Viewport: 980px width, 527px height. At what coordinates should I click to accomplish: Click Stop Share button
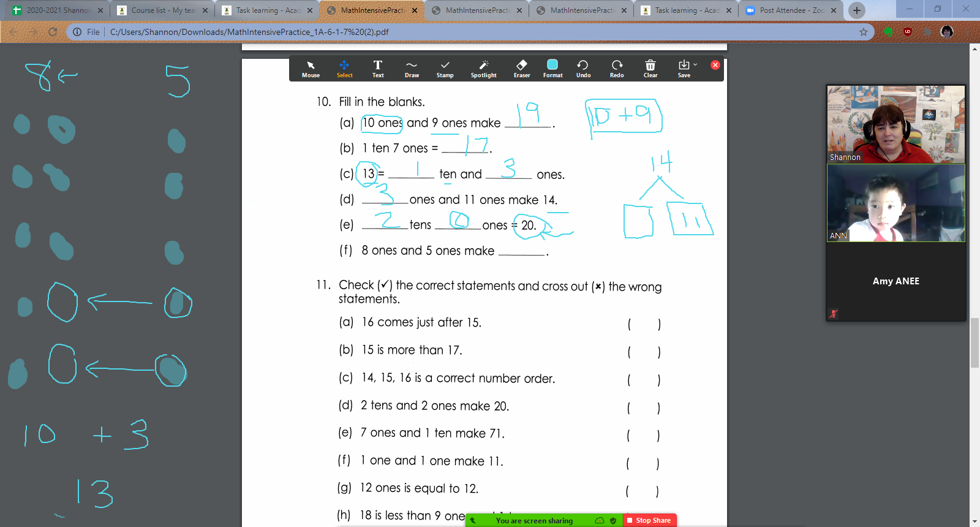pyautogui.click(x=649, y=520)
